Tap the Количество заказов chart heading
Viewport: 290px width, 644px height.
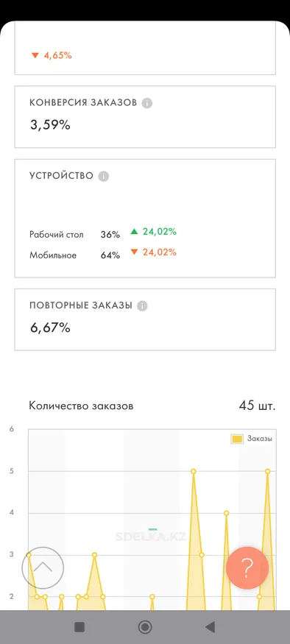(81, 406)
